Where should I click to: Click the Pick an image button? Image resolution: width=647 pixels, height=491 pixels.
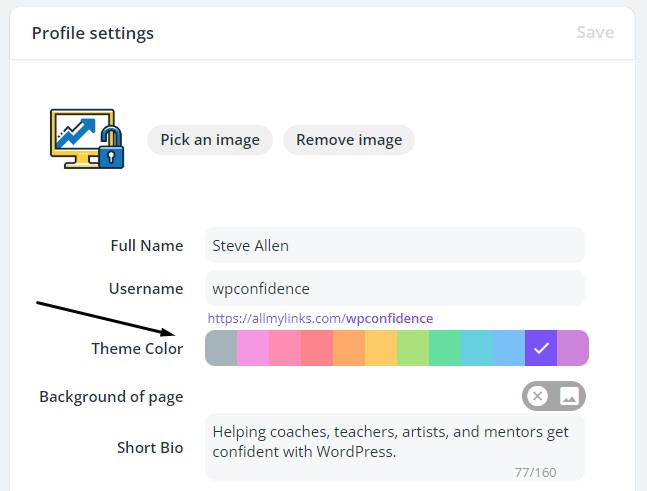click(210, 140)
